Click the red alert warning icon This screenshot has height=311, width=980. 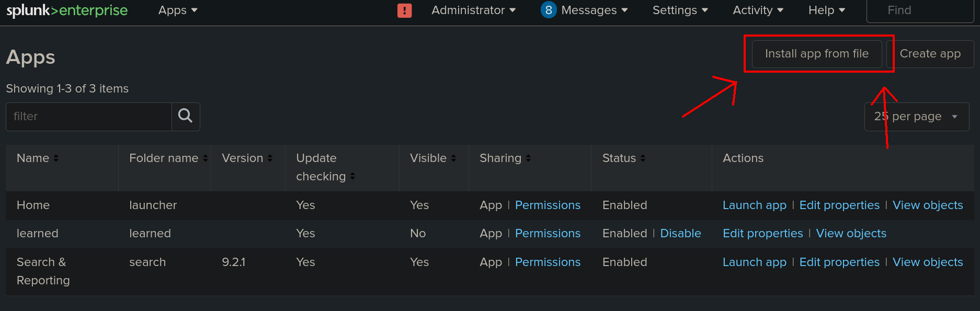[405, 10]
